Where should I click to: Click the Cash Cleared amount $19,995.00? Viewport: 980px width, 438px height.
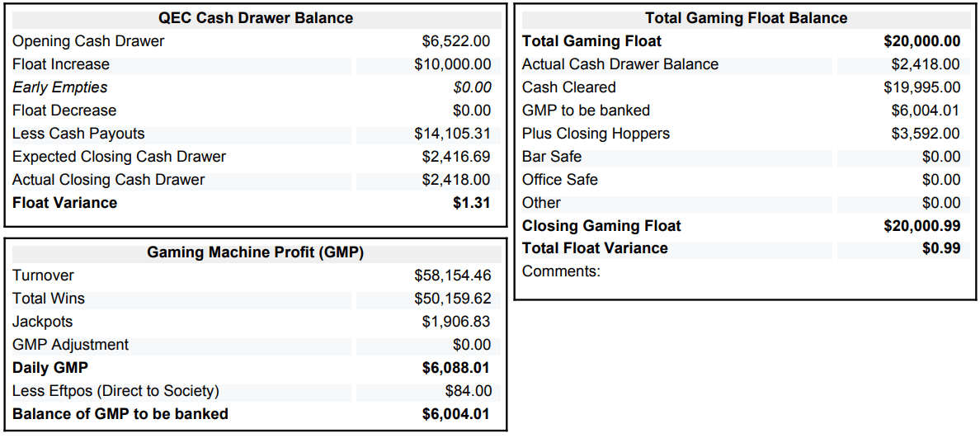pos(926,87)
